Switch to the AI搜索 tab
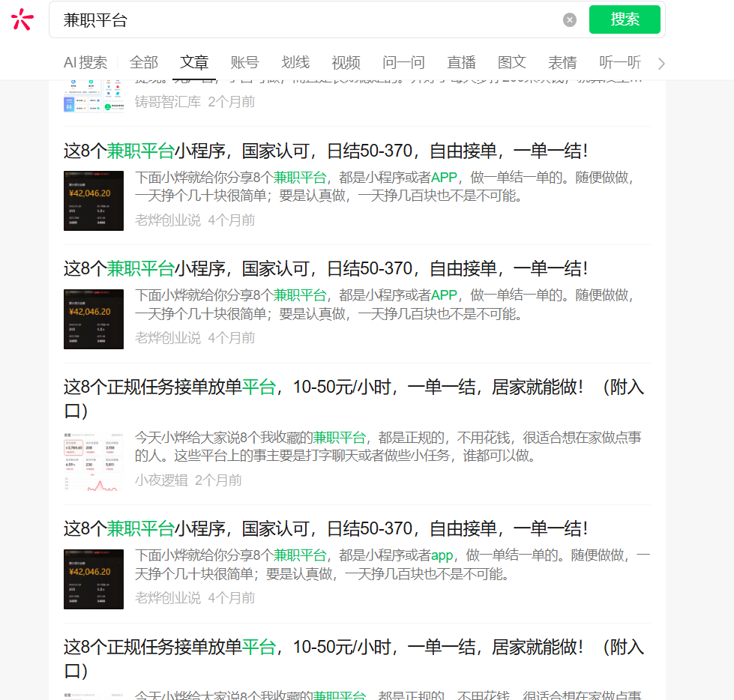Viewport: 734px width, 700px height. click(85, 62)
